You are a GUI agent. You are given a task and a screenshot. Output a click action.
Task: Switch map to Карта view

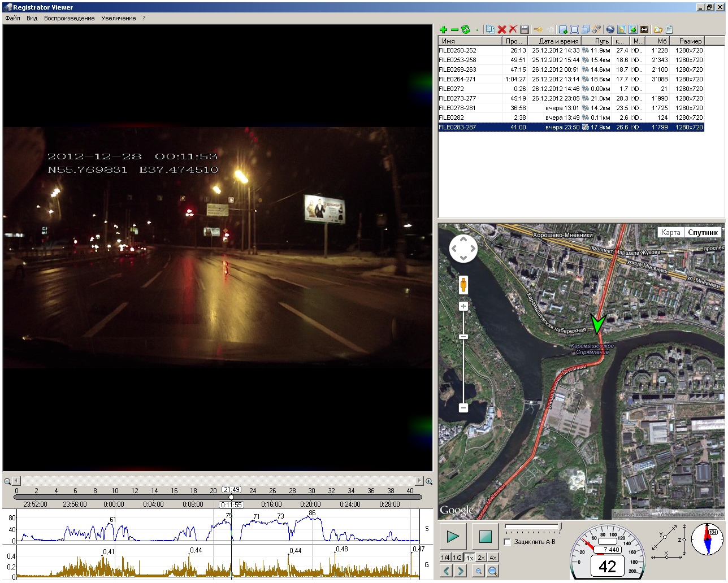[670, 232]
